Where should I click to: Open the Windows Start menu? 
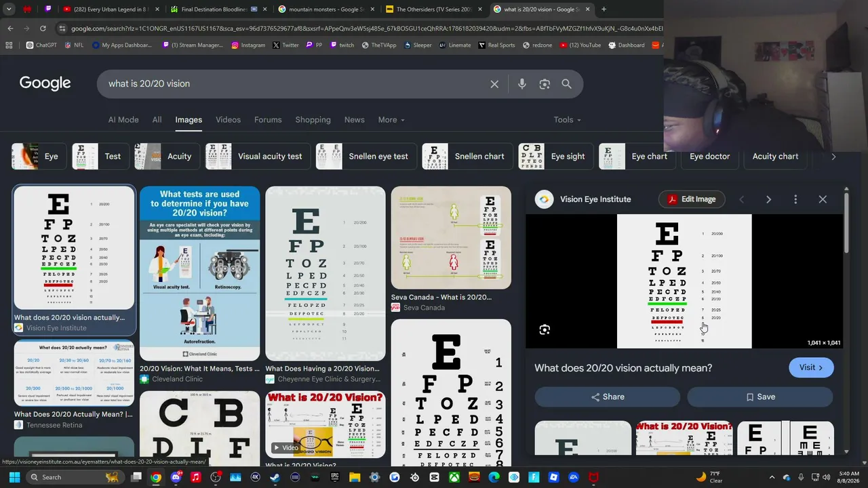[x=14, y=477]
